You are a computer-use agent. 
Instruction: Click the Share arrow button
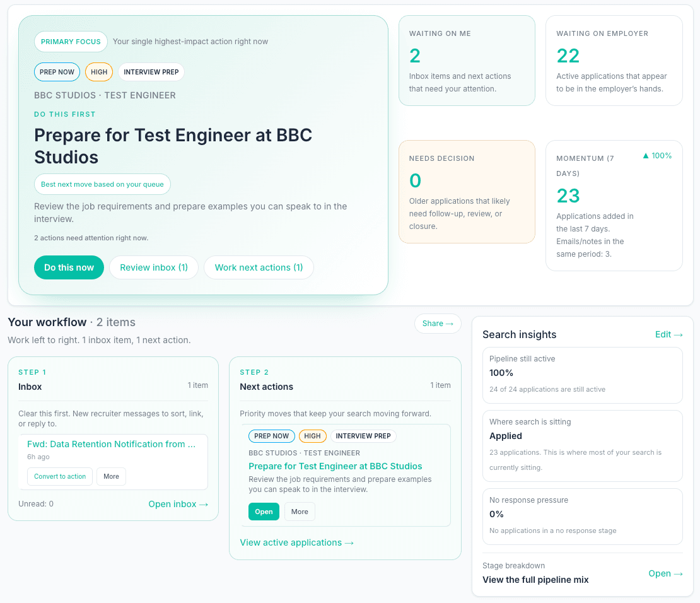click(438, 324)
